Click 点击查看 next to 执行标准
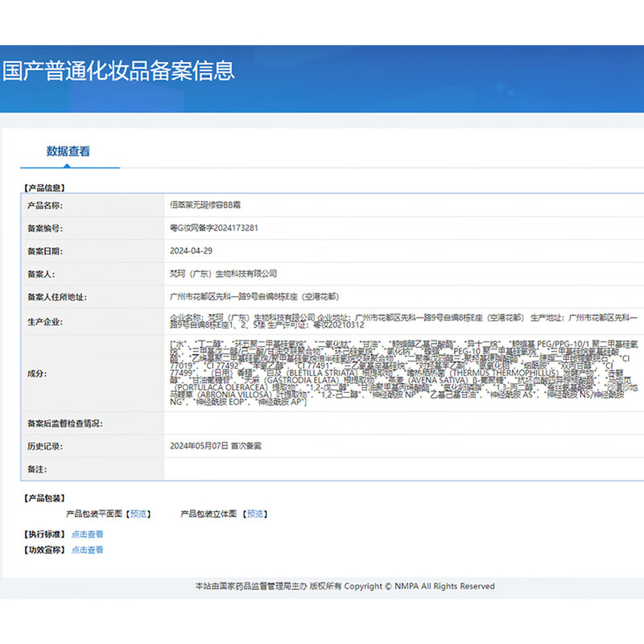This screenshot has height=644, width=644. [x=87, y=534]
